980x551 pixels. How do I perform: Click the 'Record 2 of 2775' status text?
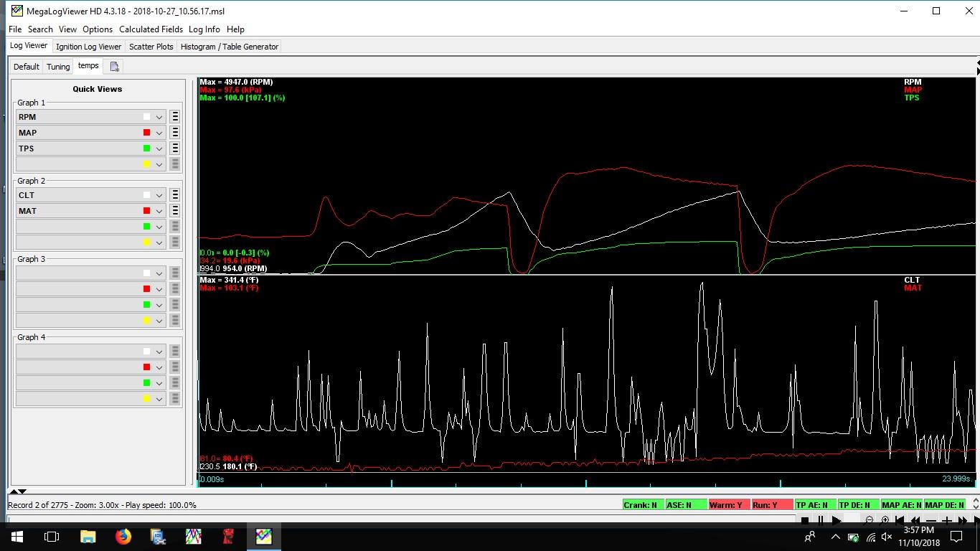[x=37, y=505]
